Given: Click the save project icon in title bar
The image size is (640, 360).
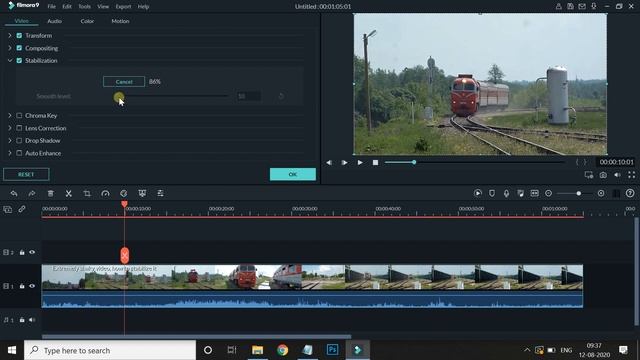Looking at the screenshot, I should [x=570, y=7].
